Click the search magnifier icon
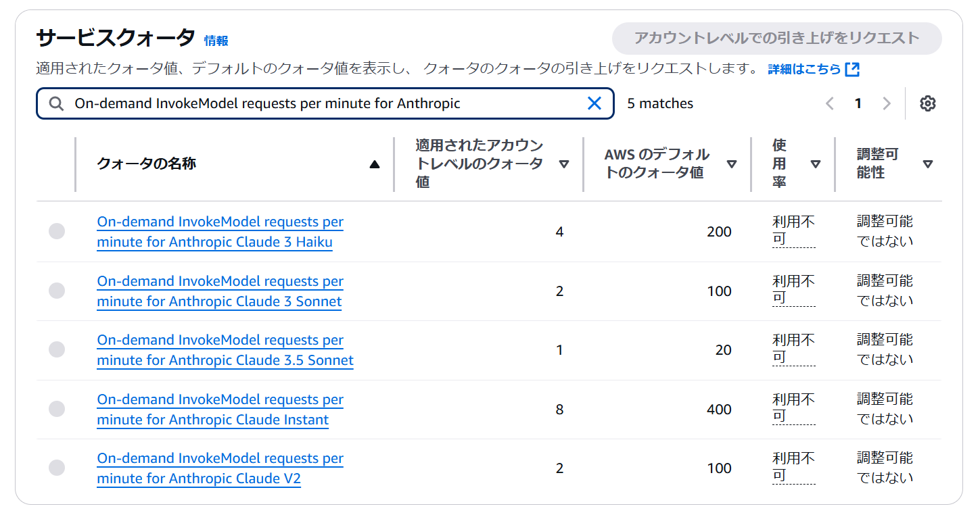The image size is (980, 517). point(56,103)
